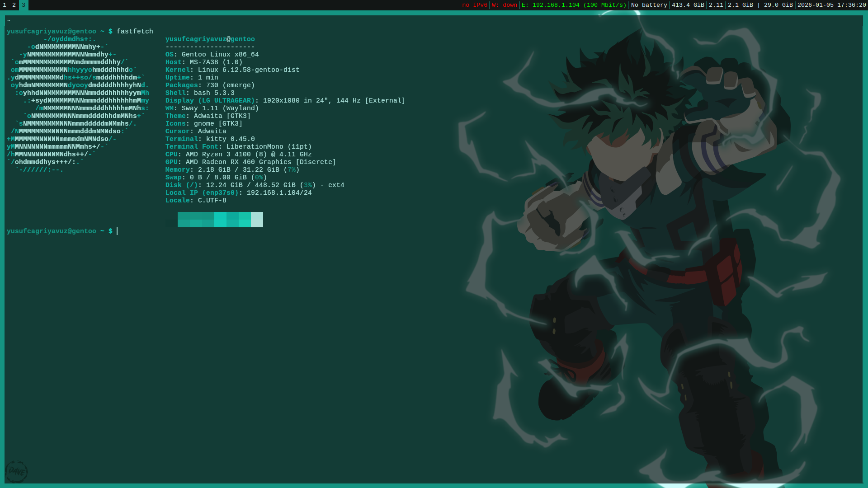The height and width of the screenshot is (488, 868).
Task: Click the "413.4 GiB" disk status
Action: (x=688, y=5)
